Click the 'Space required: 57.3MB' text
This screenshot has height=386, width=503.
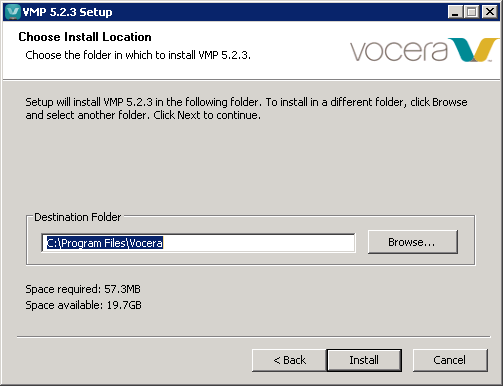83,289
